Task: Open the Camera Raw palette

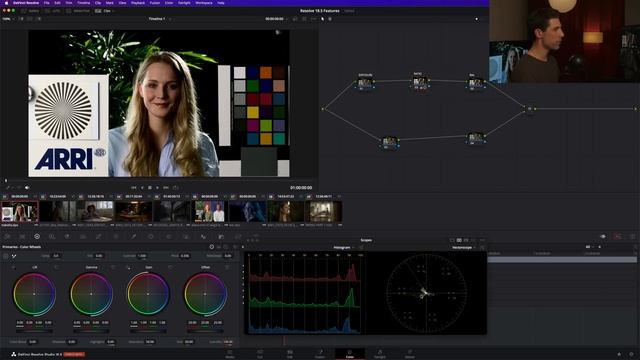Action: click(x=7, y=236)
